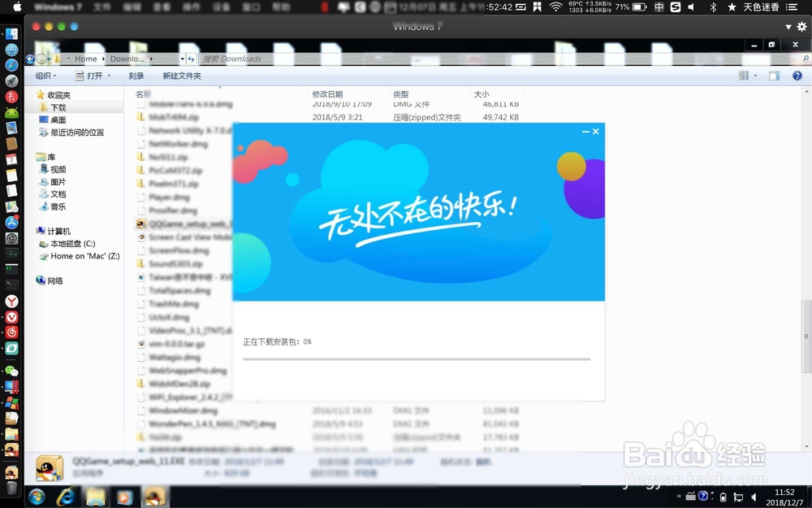Screen dimensions: 812x508
Task: Close the QQGame installer dialog
Action: 595,132
